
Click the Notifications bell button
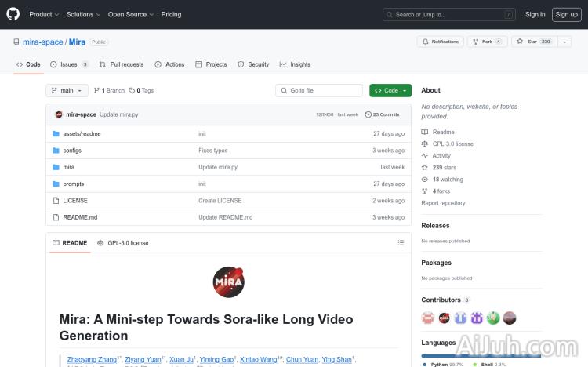coord(440,42)
